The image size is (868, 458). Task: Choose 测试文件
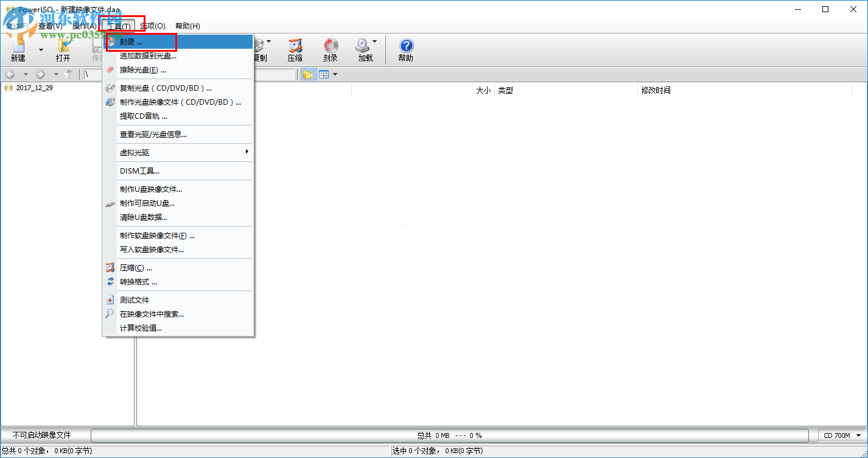[x=178, y=300]
